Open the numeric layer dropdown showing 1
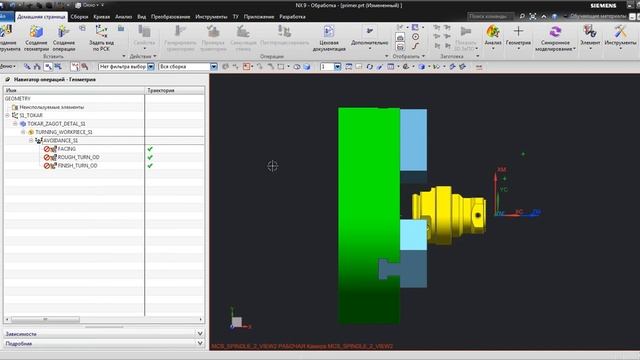Viewport: 640px width, 360px height. (338, 67)
